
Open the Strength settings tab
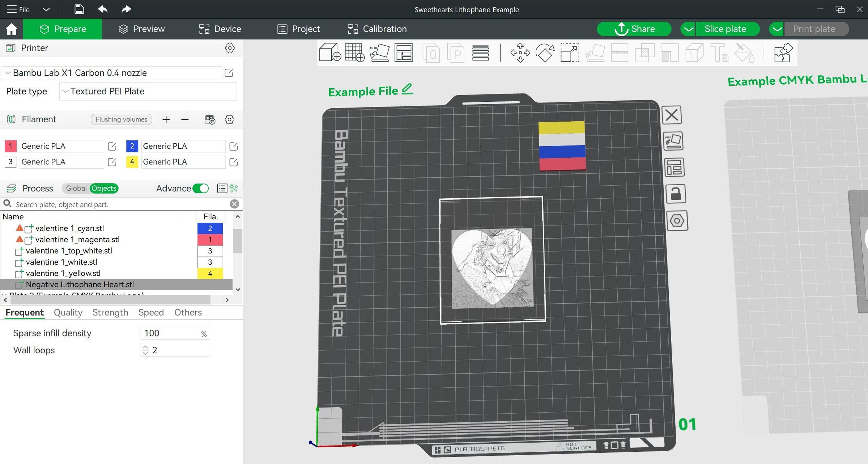click(110, 312)
